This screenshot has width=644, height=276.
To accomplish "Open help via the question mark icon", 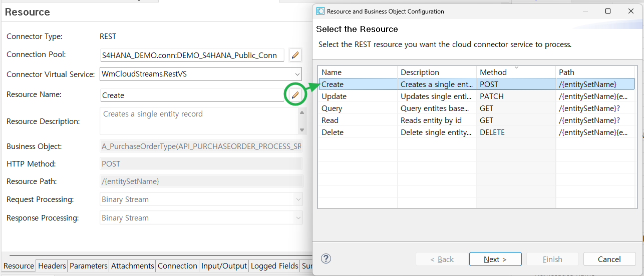I will 326,258.
